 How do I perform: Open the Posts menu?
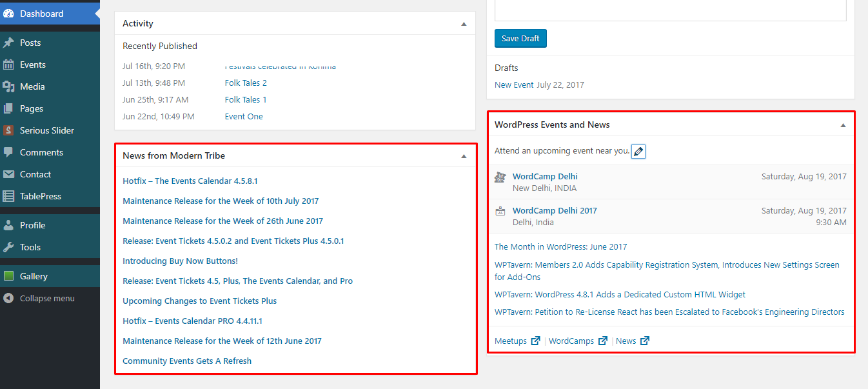pyautogui.click(x=50, y=43)
